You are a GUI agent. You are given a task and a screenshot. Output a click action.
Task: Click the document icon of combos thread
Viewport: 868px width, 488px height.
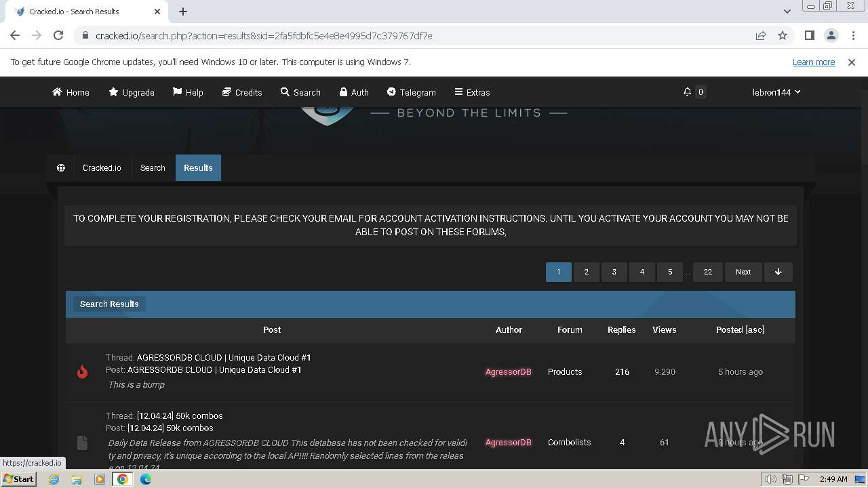pyautogui.click(x=82, y=443)
